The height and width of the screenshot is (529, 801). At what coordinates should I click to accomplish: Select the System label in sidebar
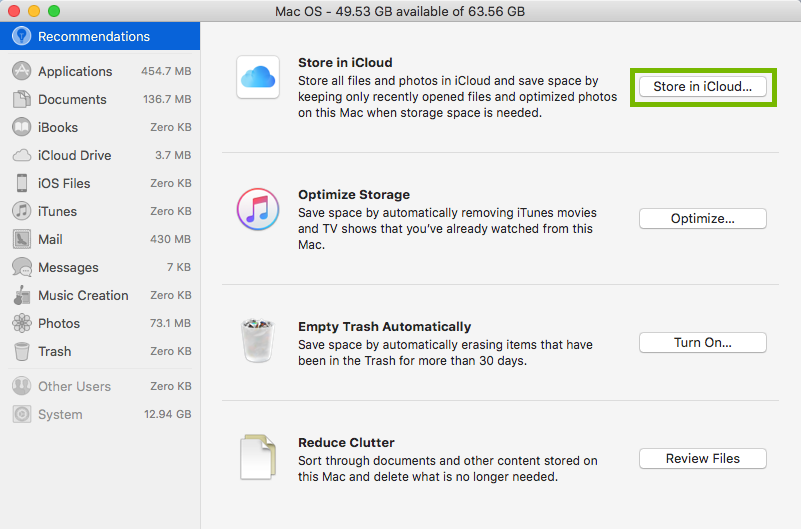click(60, 415)
